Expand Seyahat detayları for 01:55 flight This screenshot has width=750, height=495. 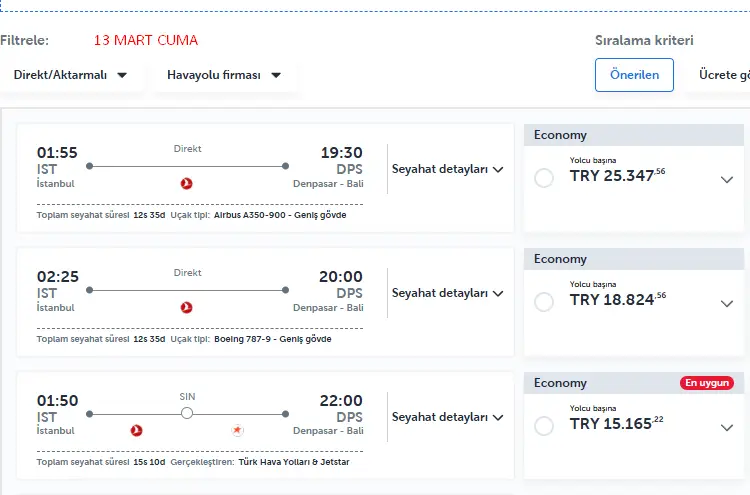[x=447, y=169]
